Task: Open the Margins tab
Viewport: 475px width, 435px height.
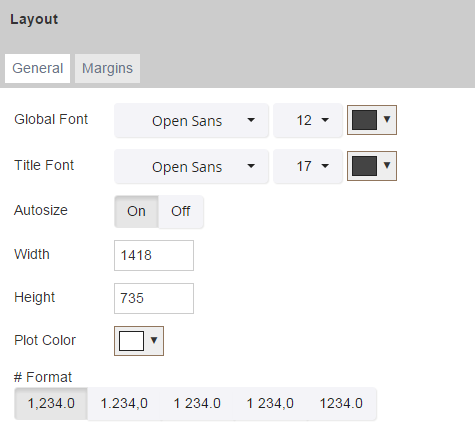Action: (107, 68)
